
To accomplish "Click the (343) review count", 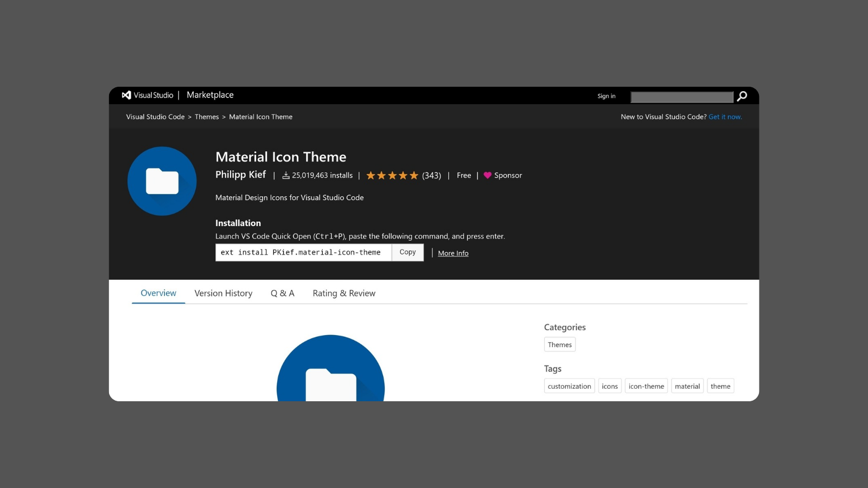I will point(431,175).
